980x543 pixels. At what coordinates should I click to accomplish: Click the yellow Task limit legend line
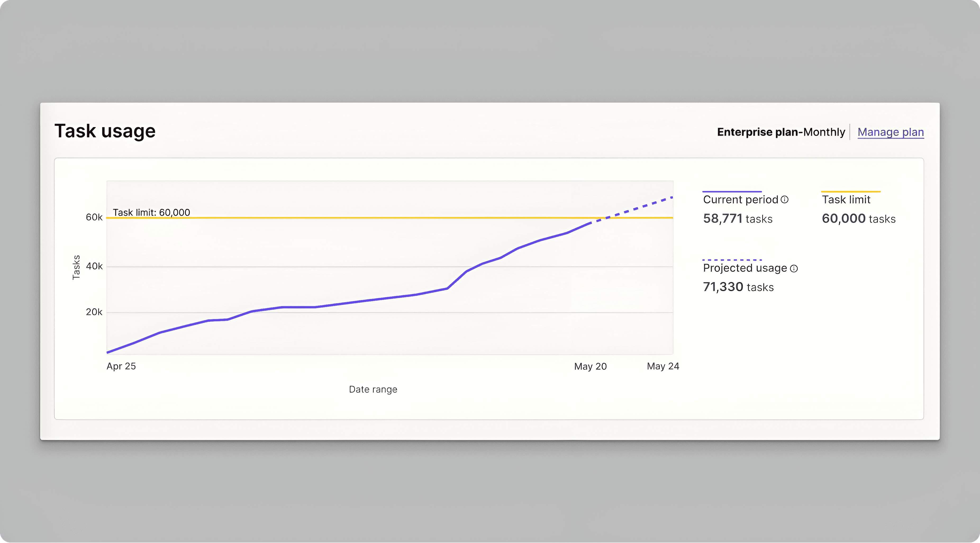click(851, 191)
